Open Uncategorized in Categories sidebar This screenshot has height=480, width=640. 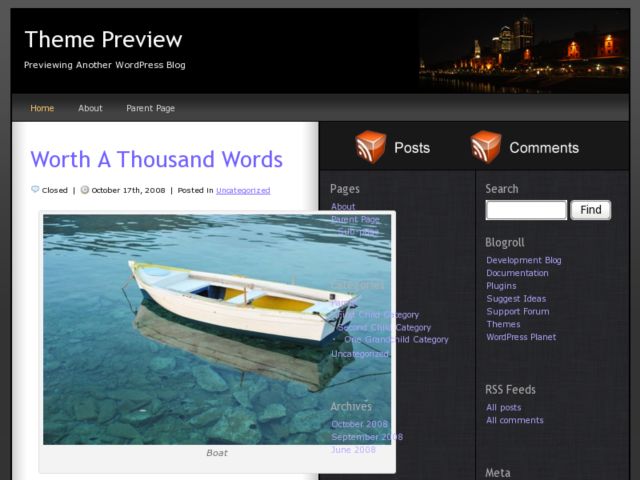click(x=360, y=354)
